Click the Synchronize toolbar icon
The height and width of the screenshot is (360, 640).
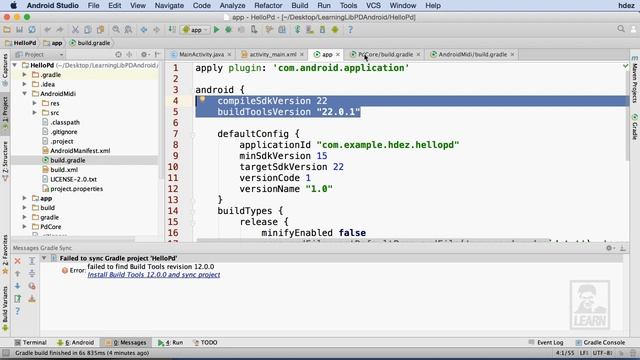tap(32, 29)
